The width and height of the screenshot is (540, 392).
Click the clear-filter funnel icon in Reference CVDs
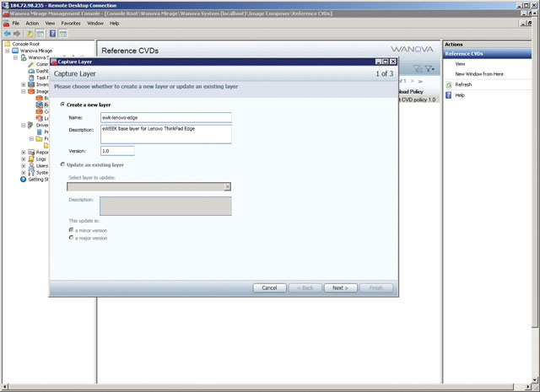point(418,69)
